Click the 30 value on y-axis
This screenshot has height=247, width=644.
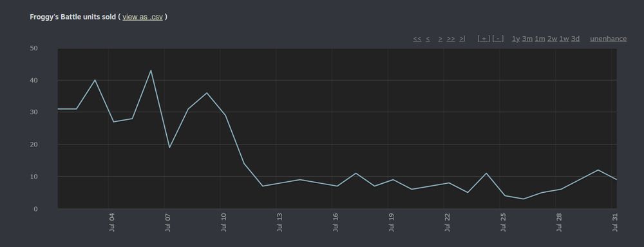click(x=33, y=112)
